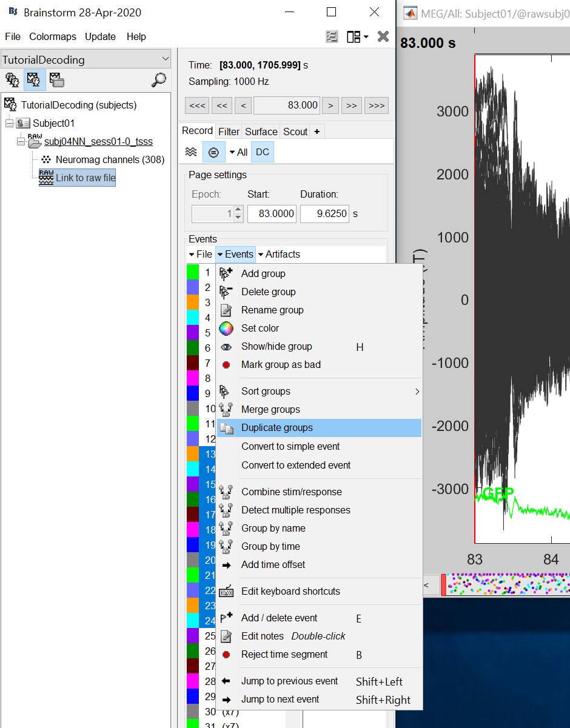Collapse the Subject01 tree node
The image size is (570, 728).
(x=9, y=124)
